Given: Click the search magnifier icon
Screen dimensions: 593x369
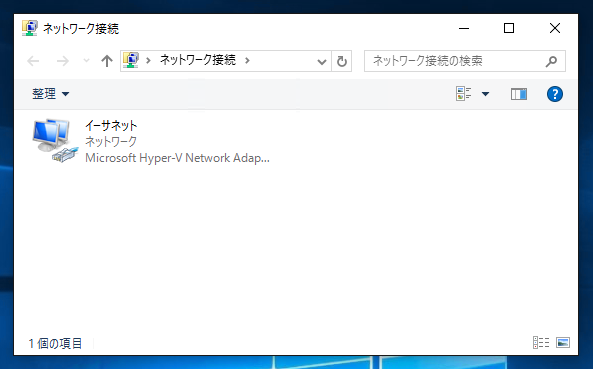Looking at the screenshot, I should 551,61.
